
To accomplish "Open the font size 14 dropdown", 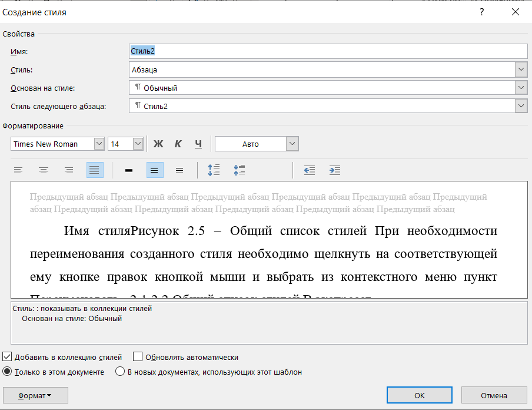I will click(138, 144).
